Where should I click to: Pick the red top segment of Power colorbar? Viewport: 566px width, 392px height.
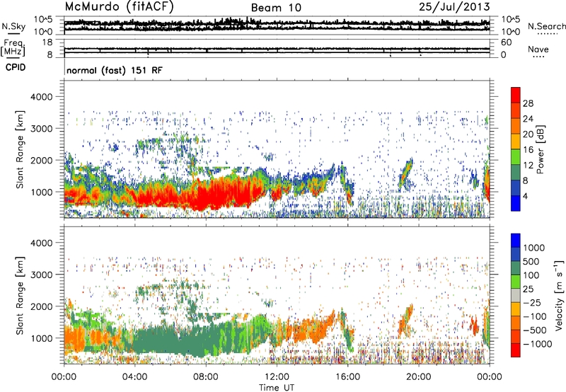point(516,95)
